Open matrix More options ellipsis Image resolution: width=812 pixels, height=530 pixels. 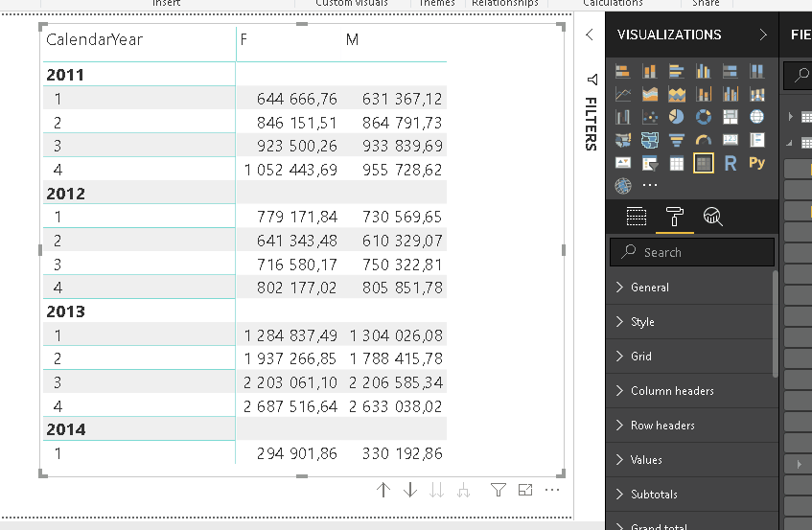[x=552, y=490]
